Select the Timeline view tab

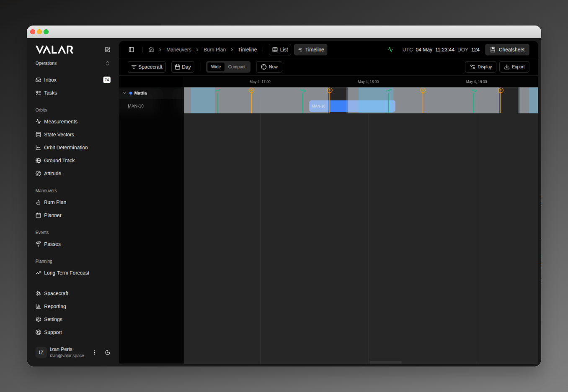[311, 50]
